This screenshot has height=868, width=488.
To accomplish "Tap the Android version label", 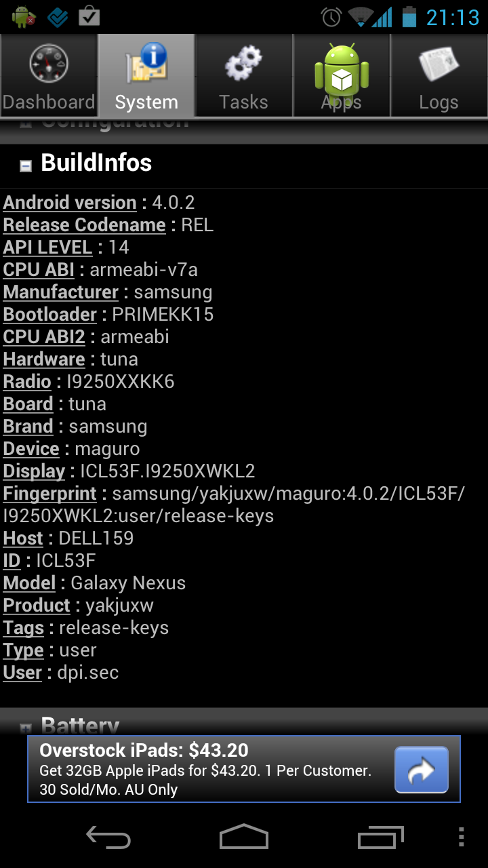I will [70, 203].
